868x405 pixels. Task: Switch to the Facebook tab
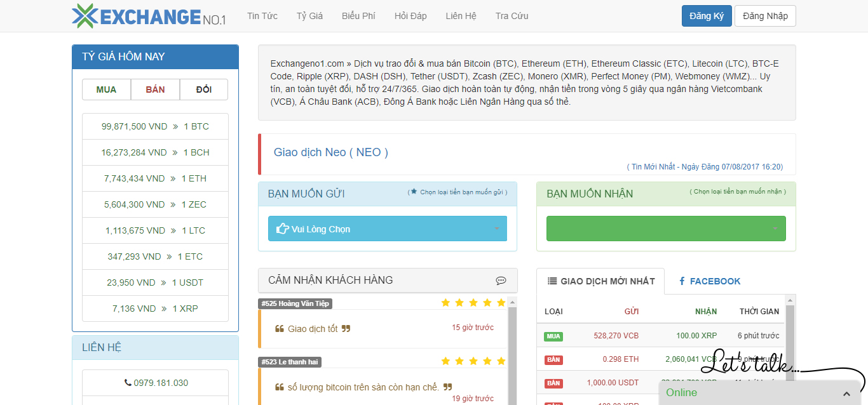click(709, 281)
